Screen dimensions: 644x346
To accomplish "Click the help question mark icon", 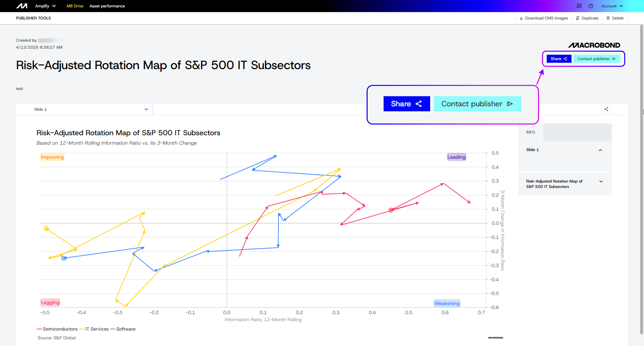I will [591, 6].
